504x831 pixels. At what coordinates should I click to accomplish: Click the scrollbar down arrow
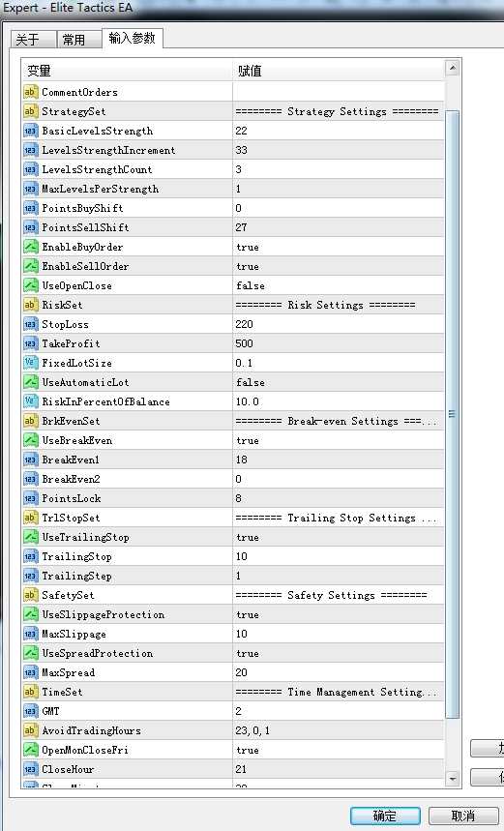[453, 779]
